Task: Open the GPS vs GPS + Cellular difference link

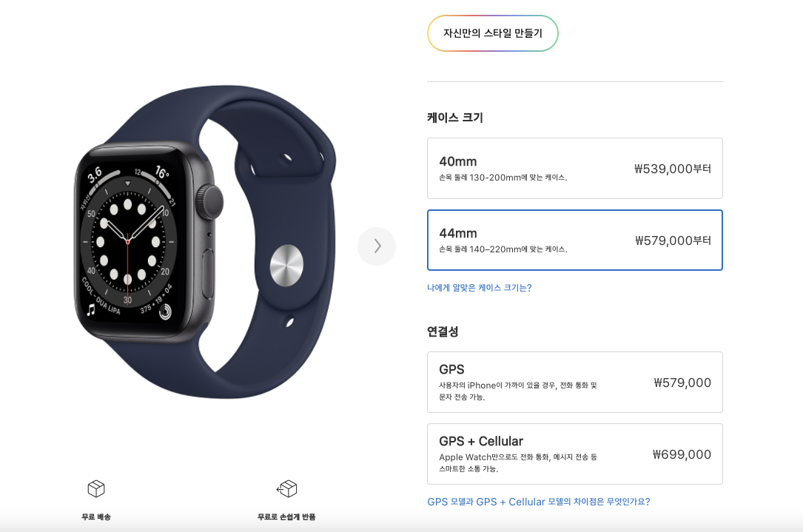Action: [539, 502]
